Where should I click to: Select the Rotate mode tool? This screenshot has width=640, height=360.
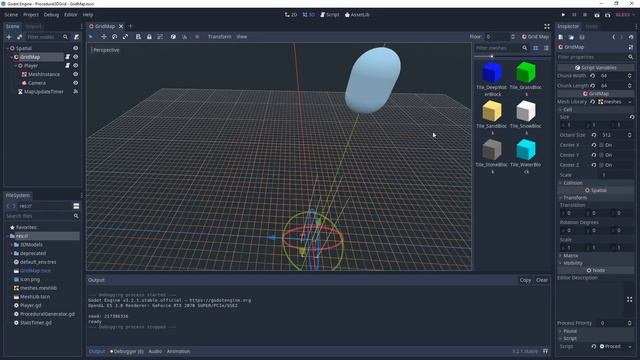click(x=115, y=37)
